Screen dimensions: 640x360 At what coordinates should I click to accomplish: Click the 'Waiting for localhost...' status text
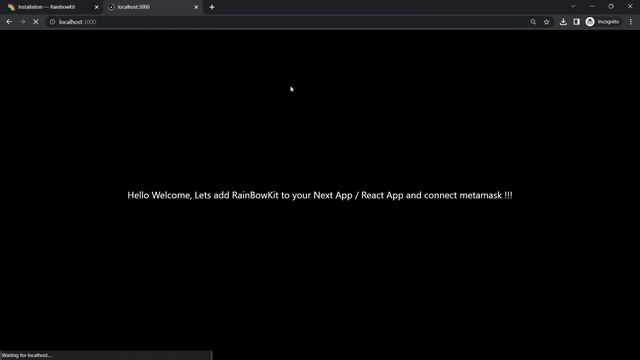(27, 356)
